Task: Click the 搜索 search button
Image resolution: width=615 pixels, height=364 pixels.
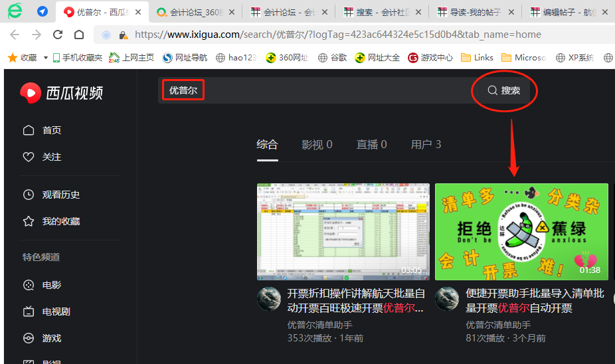Action: click(504, 90)
